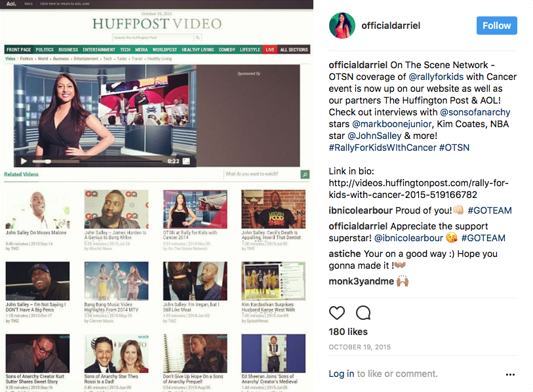Click the green Related Videos search button
The width and height of the screenshot is (533, 392).
(x=305, y=174)
